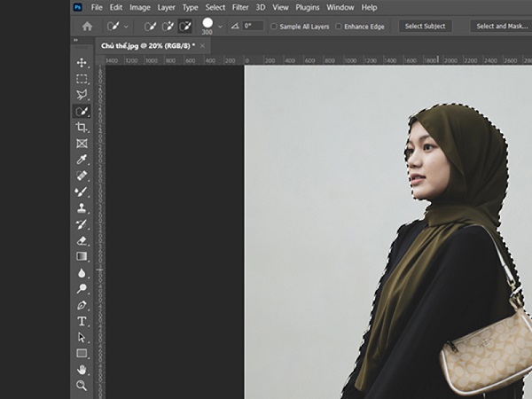532x399 pixels.
Task: Click the Photoshop Ps logo icon
Action: click(x=78, y=7)
